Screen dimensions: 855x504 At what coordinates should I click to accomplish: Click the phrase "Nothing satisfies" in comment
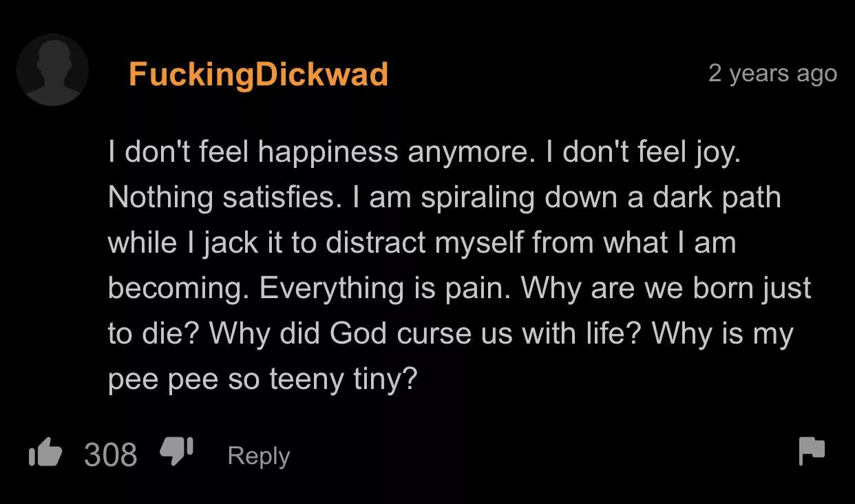pyautogui.click(x=221, y=198)
